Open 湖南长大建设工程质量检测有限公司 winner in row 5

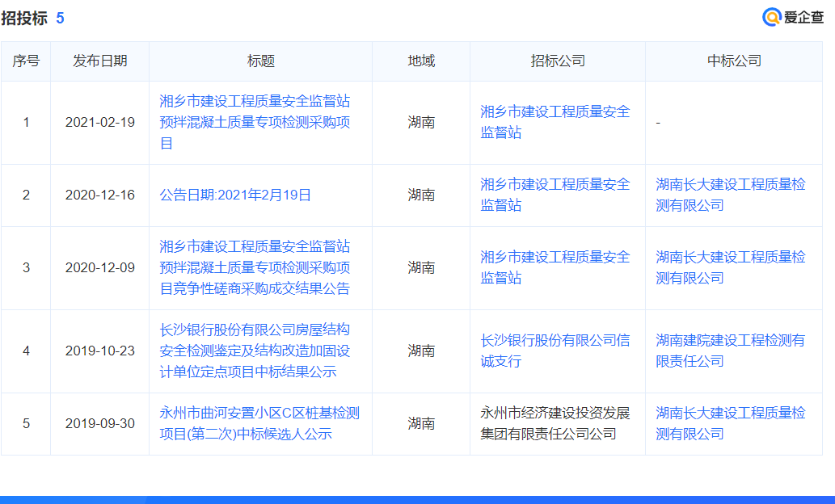tap(730, 423)
